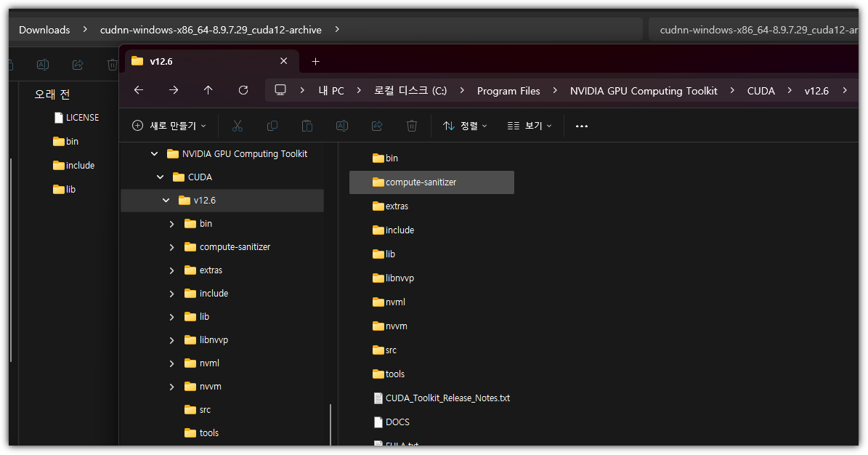Image resolution: width=868 pixels, height=455 pixels.
Task: Select src folder in navigation tree
Action: (198, 409)
